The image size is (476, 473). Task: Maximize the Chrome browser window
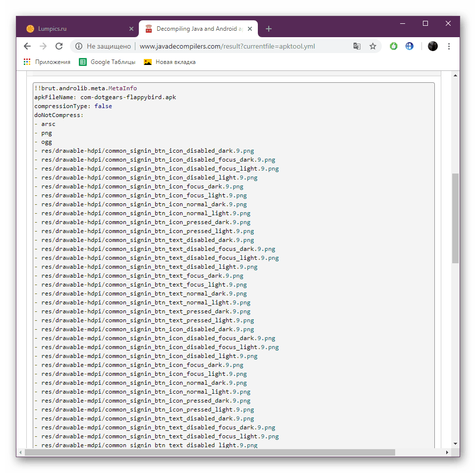pos(425,23)
